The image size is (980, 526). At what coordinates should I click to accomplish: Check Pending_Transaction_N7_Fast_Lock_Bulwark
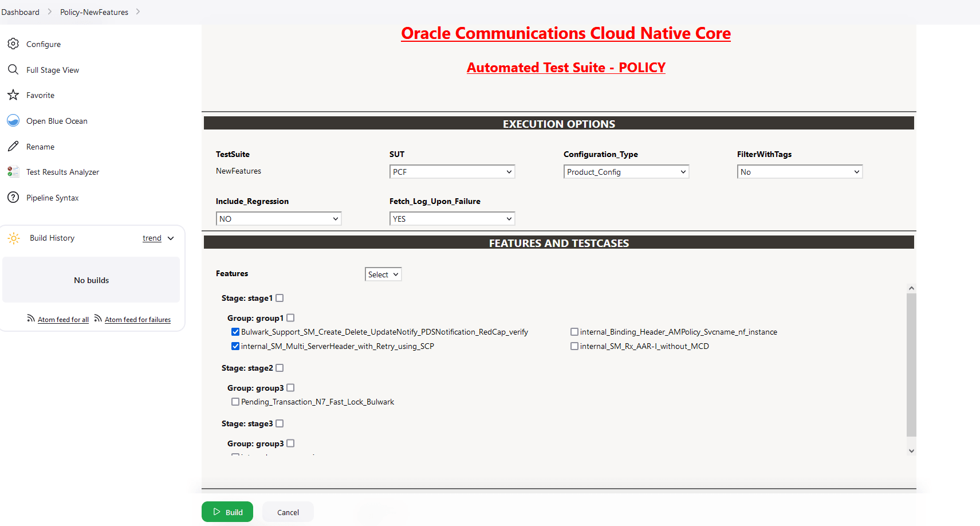coord(235,402)
